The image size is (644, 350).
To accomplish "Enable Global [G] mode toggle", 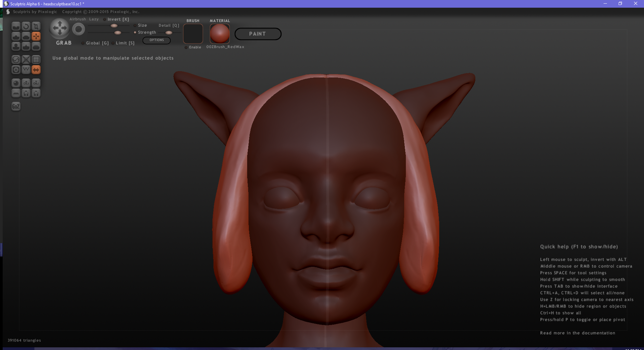I will point(83,43).
